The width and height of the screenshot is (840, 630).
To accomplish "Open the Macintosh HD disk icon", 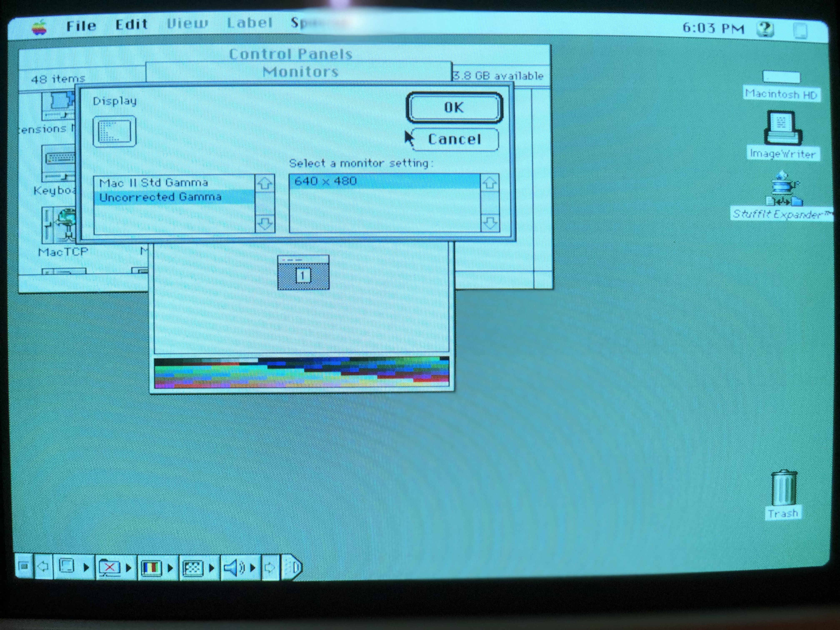I will pos(781,77).
